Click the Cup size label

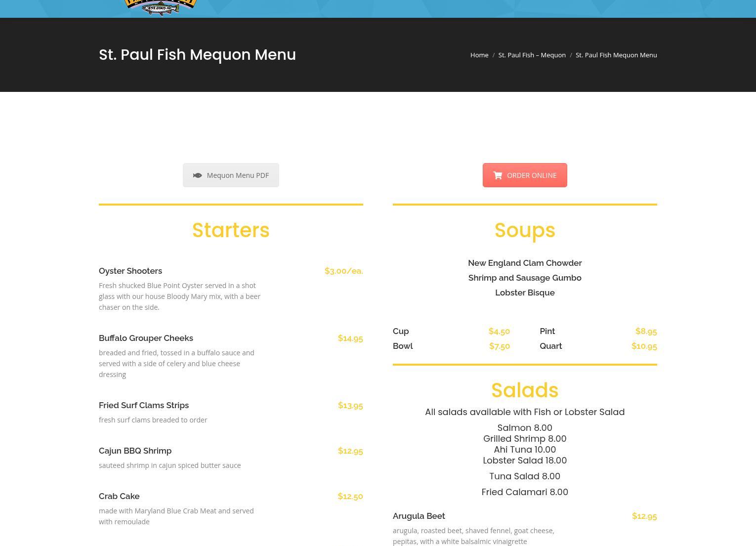click(x=401, y=331)
